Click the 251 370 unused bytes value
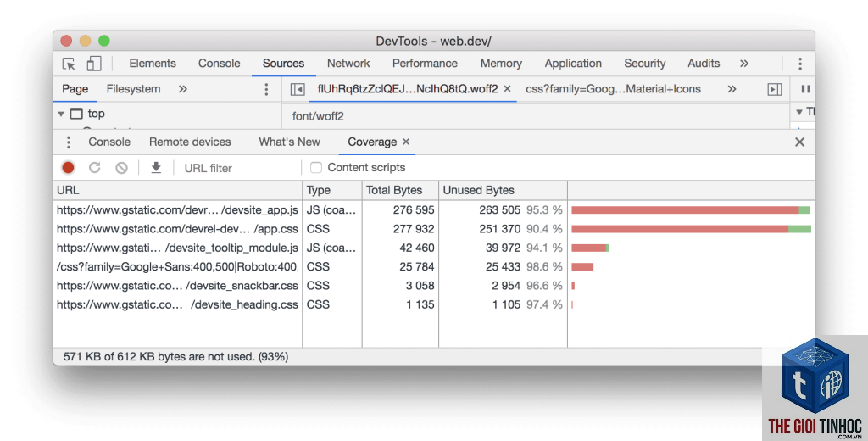Viewport: 868px width, 441px height. [500, 229]
